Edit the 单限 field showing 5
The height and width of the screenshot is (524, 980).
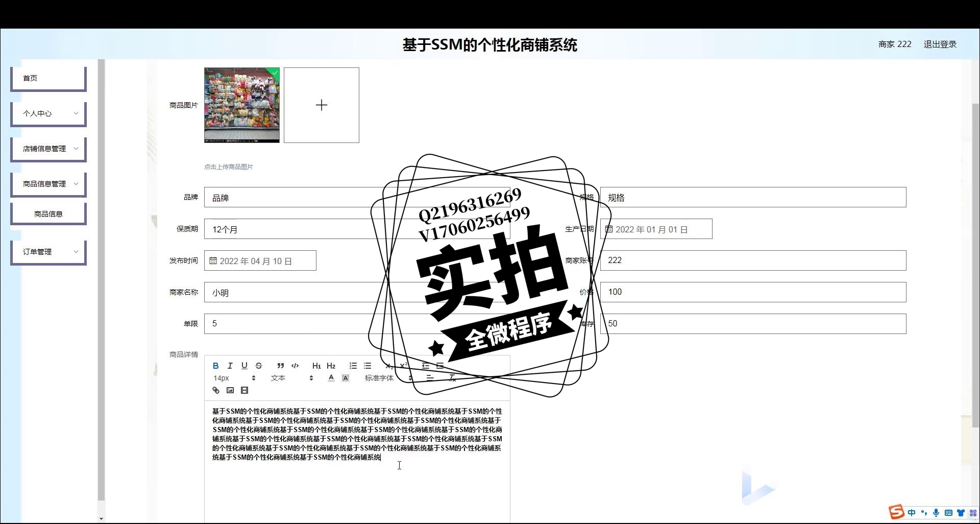(357, 324)
